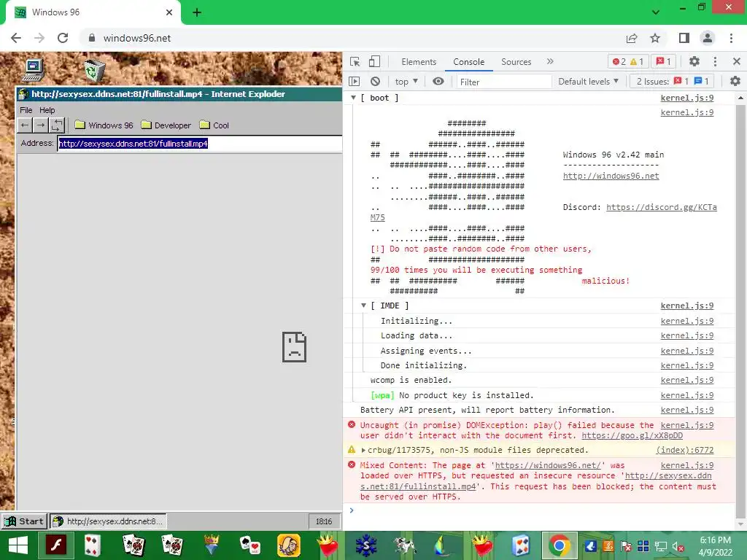Viewport: 747px width, 560px height.
Task: Select Chrome in the Windows taskbar
Action: tap(560, 545)
